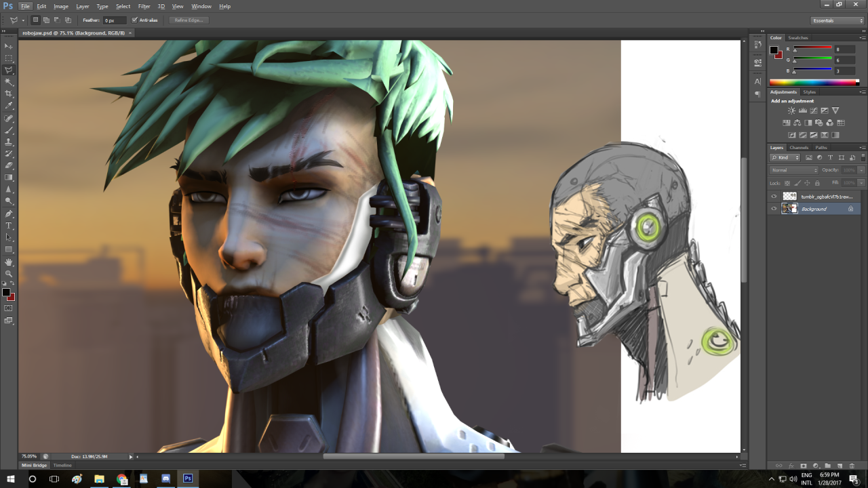Screen dimensions: 868x488
Task: Create a new group folder icon
Action: pyautogui.click(x=827, y=466)
